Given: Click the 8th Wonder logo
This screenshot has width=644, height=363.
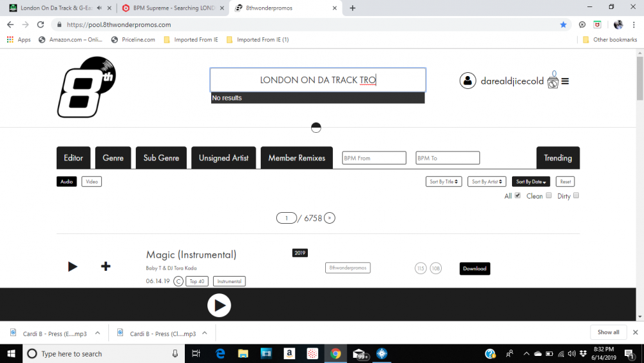Looking at the screenshot, I should [x=86, y=87].
